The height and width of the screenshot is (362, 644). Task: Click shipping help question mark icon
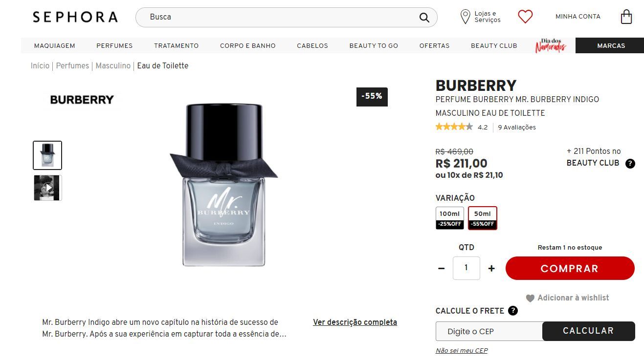tap(512, 311)
